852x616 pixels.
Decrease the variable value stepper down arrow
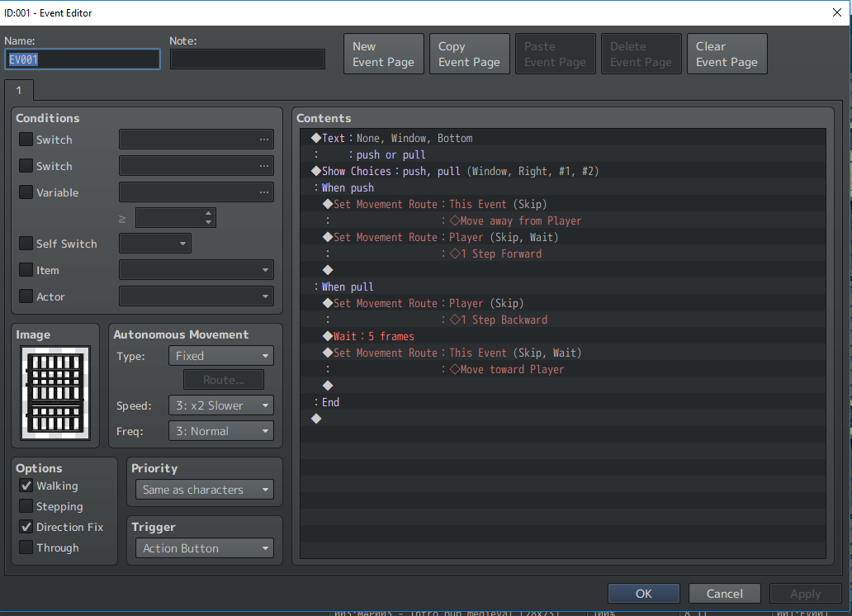(x=208, y=222)
